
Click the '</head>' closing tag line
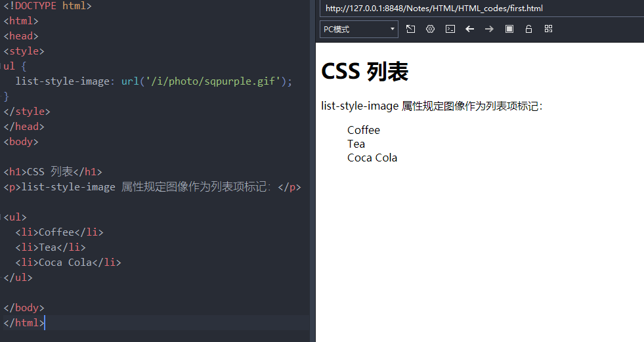[x=24, y=127]
